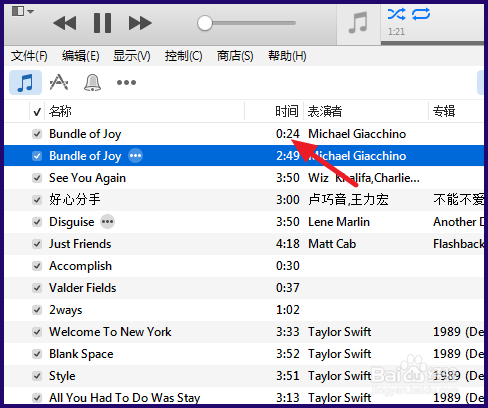Select the Disguise song title

pos(72,222)
